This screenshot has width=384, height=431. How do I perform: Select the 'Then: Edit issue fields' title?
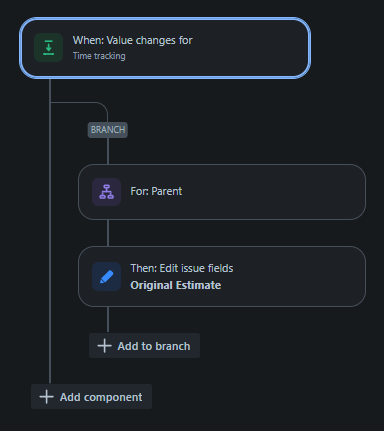point(182,268)
